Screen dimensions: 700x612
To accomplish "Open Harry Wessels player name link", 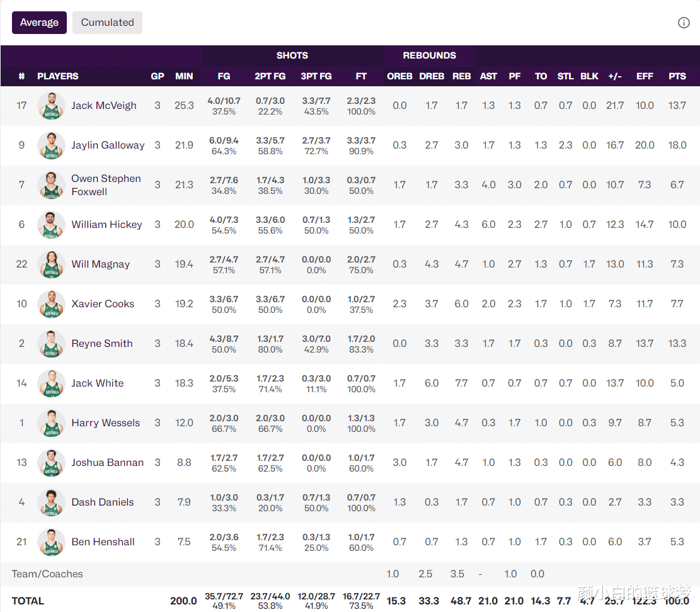I will click(106, 423).
